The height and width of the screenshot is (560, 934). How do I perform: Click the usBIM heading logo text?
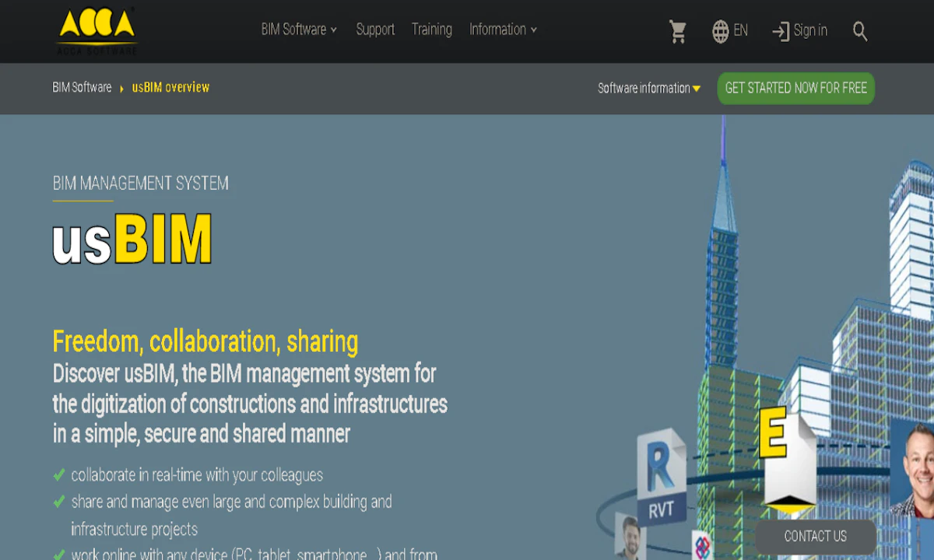[132, 240]
